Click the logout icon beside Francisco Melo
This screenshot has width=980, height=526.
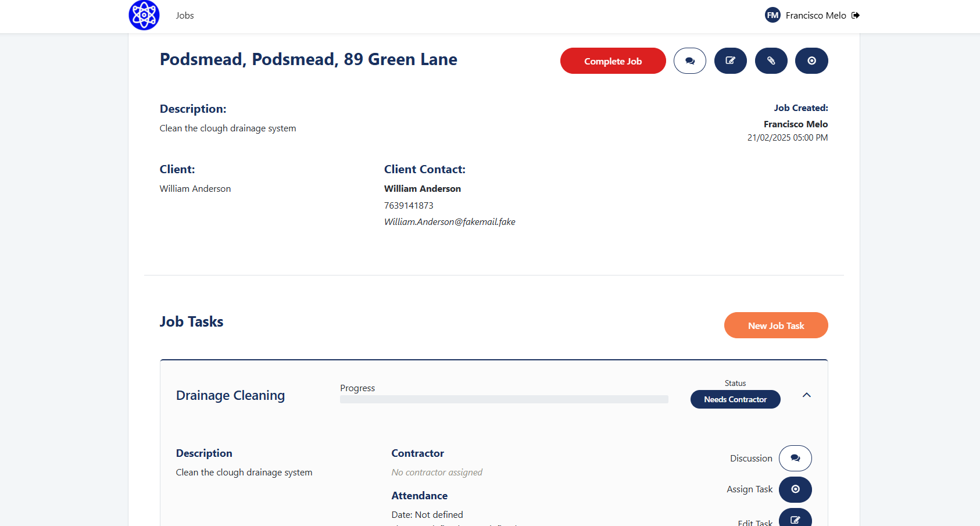click(x=856, y=16)
